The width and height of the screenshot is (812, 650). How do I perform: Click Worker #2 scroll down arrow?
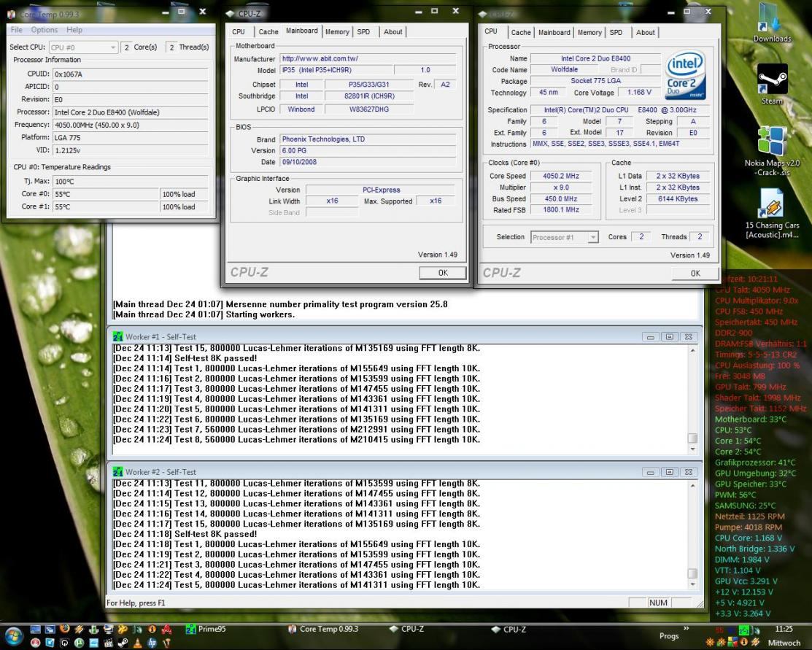[692, 584]
